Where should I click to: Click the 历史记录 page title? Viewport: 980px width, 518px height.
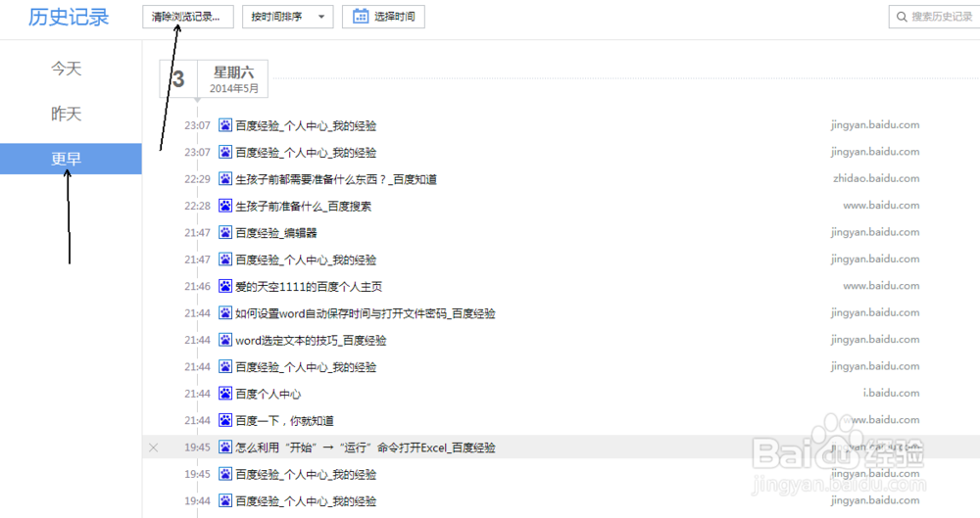click(x=69, y=18)
